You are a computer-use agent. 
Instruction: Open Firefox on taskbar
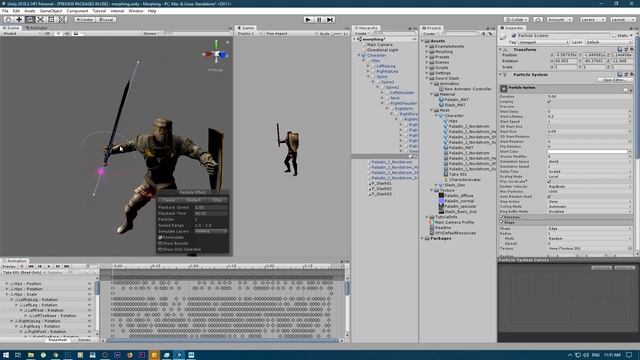130,355
